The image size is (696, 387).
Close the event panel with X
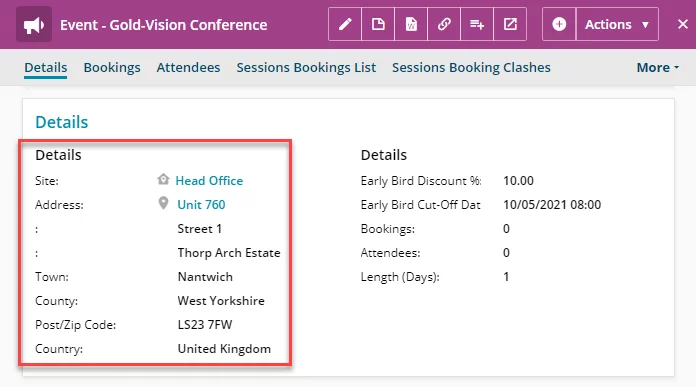[683, 24]
